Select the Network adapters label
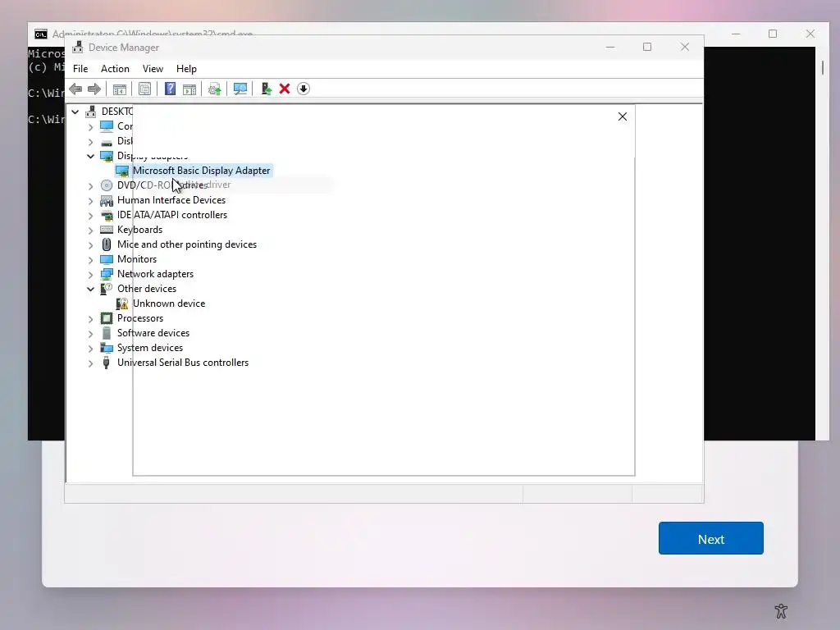The width and height of the screenshot is (840, 630). pos(155,274)
